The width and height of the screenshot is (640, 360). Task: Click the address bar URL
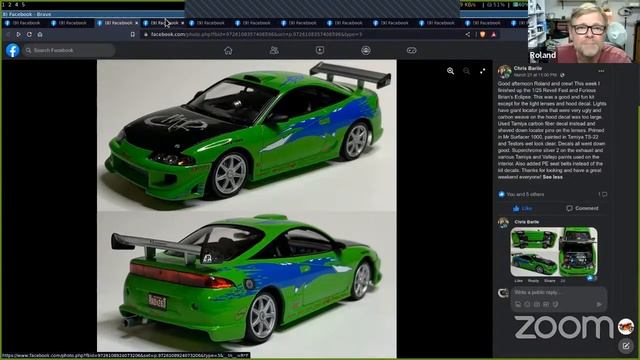click(x=256, y=34)
